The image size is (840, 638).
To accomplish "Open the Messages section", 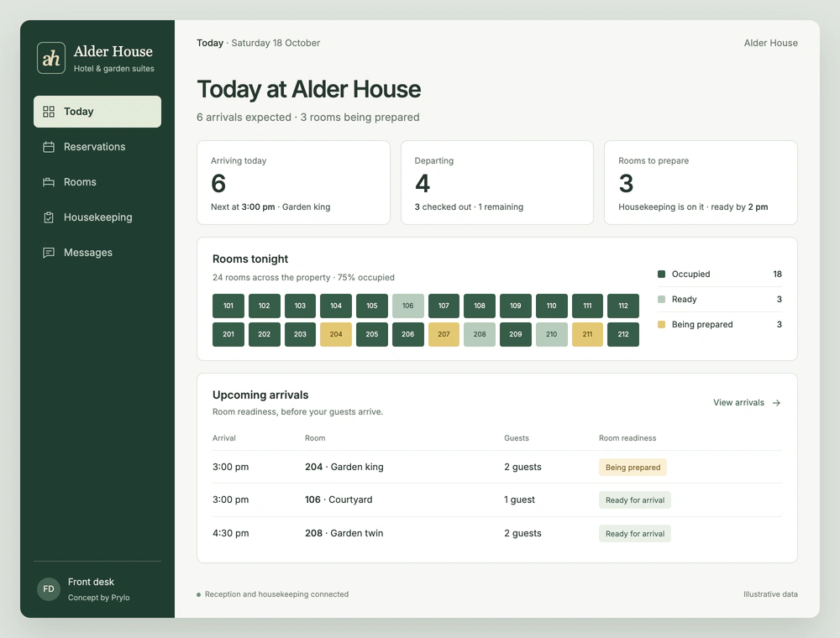I will point(97,253).
